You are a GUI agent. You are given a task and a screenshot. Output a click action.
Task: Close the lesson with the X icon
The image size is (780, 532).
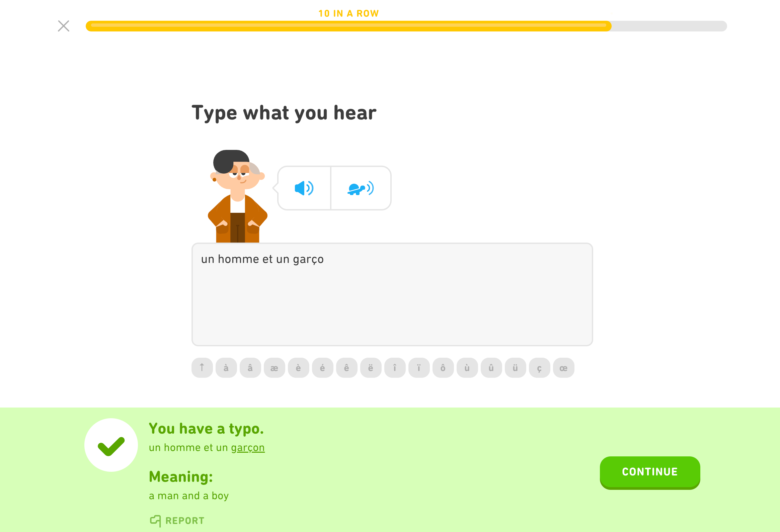[x=63, y=26]
